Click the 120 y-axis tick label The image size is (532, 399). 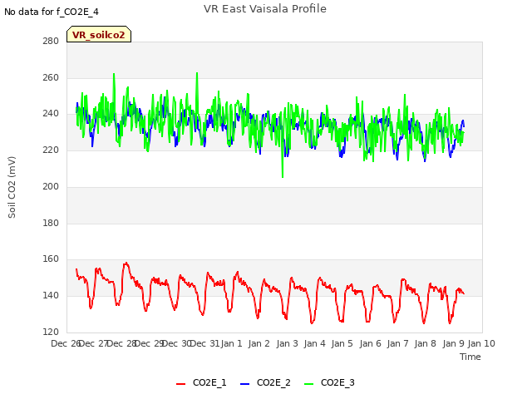[51, 332]
